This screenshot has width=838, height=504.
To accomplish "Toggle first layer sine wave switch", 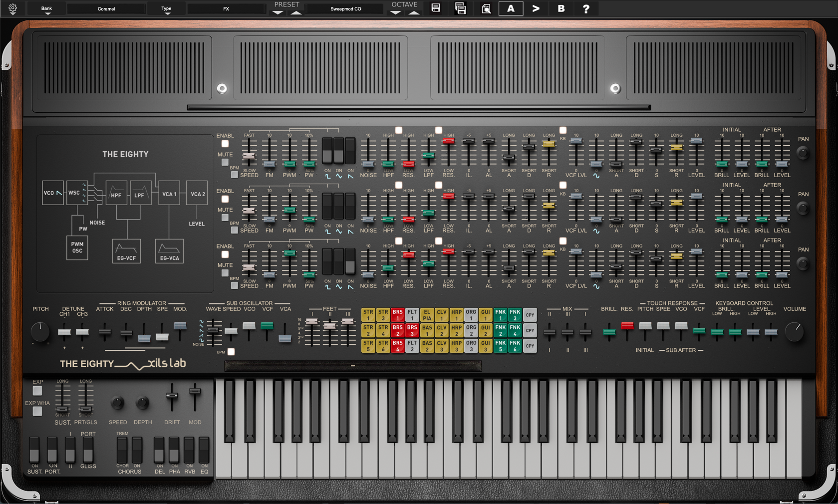I will pos(339,151).
